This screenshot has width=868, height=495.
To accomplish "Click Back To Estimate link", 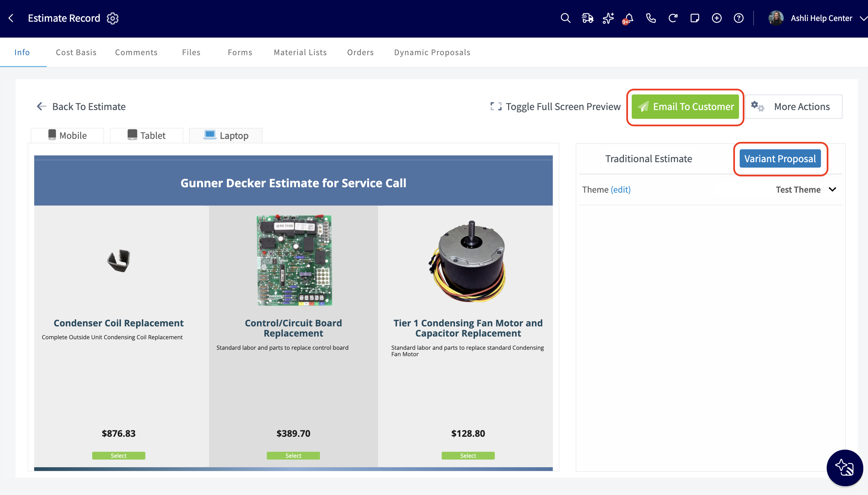I will tap(81, 106).
